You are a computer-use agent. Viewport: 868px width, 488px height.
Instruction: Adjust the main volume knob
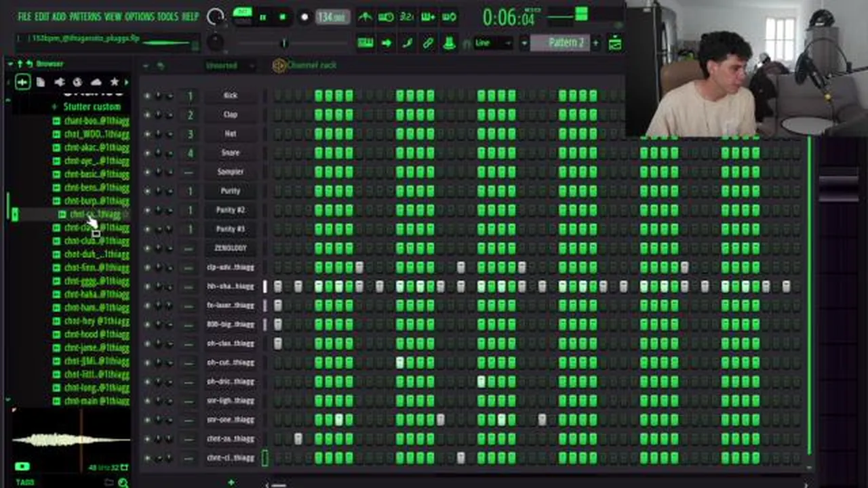[216, 18]
